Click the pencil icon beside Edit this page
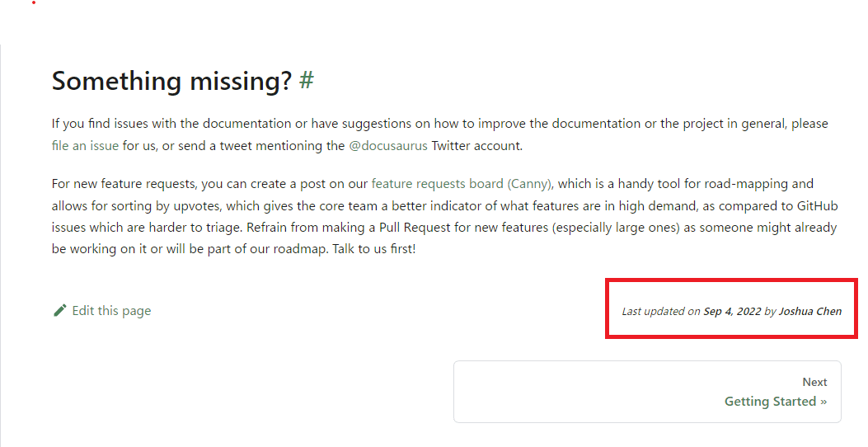This screenshot has height=447, width=868. [60, 311]
